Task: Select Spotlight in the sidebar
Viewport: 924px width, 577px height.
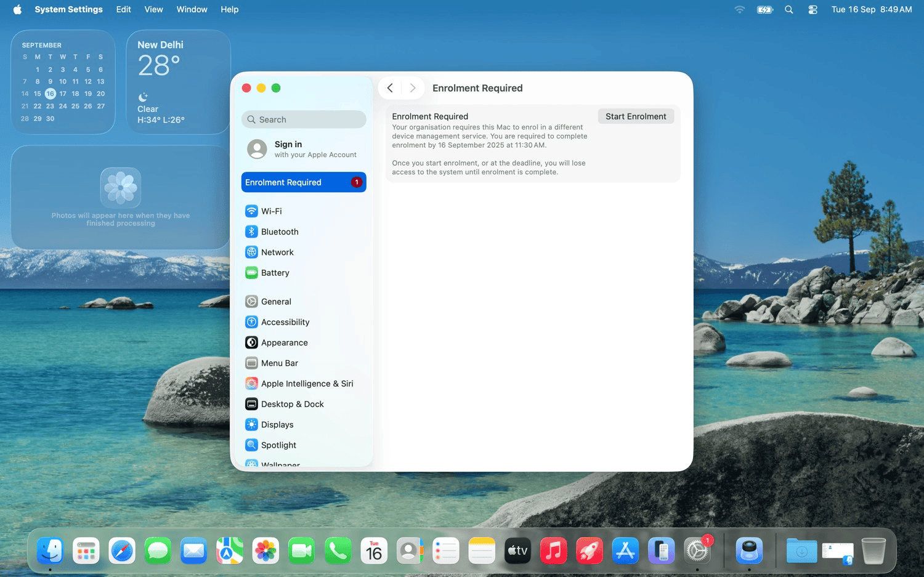Action: 278,445
